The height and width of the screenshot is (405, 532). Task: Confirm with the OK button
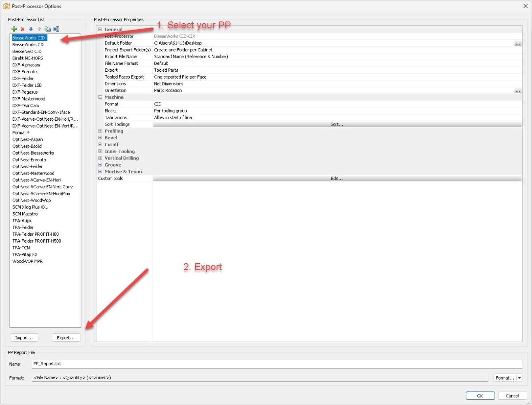point(480,396)
